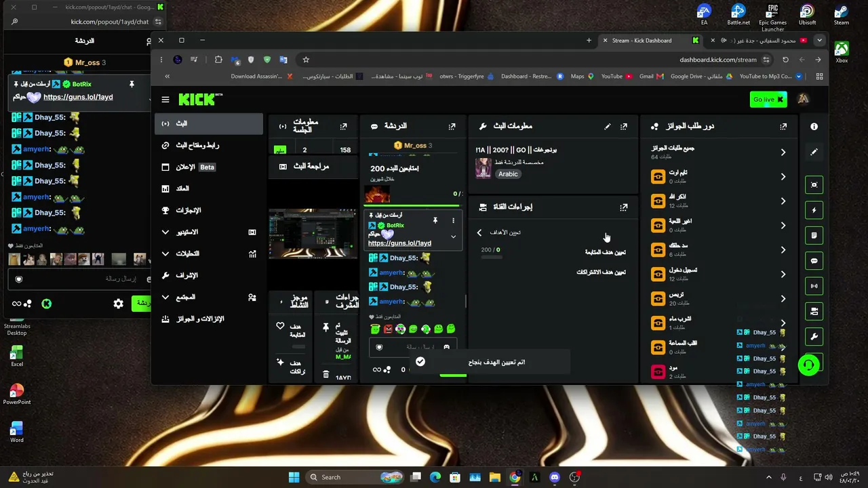Screen dimensions: 868x488
Task: Expand the المجتمع community sidebar section
Action: [x=209, y=297]
